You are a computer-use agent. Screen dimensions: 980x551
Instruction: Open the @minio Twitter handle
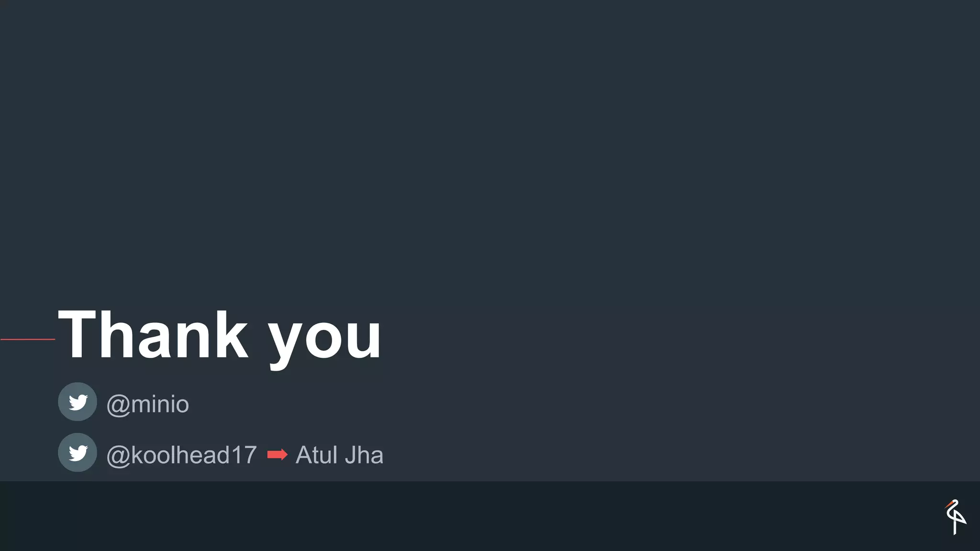click(x=148, y=405)
